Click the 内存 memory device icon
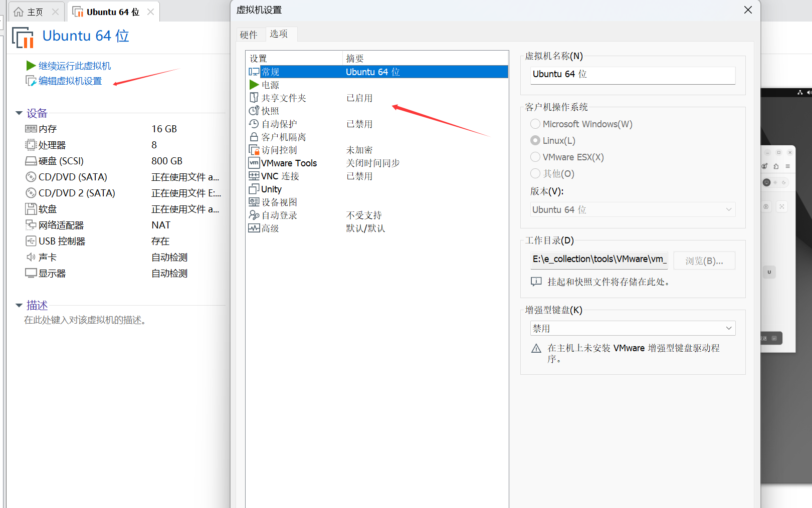Viewport: 812px width, 508px height. click(x=31, y=129)
